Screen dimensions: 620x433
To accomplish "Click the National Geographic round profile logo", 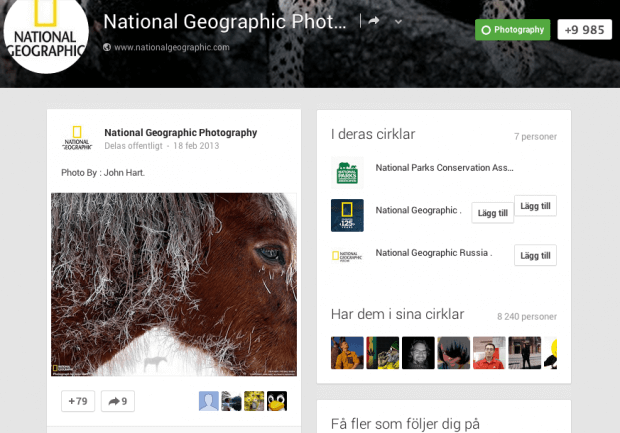I will coord(45,33).
